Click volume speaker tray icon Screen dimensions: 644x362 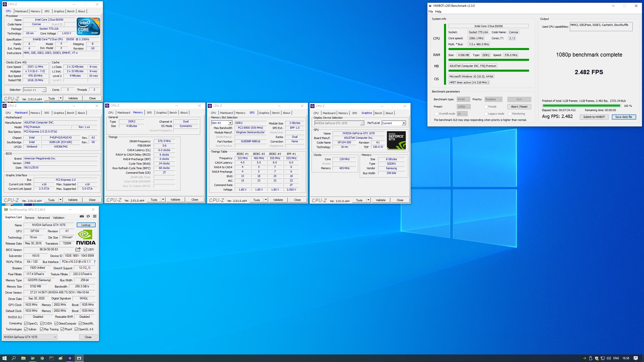609,358
